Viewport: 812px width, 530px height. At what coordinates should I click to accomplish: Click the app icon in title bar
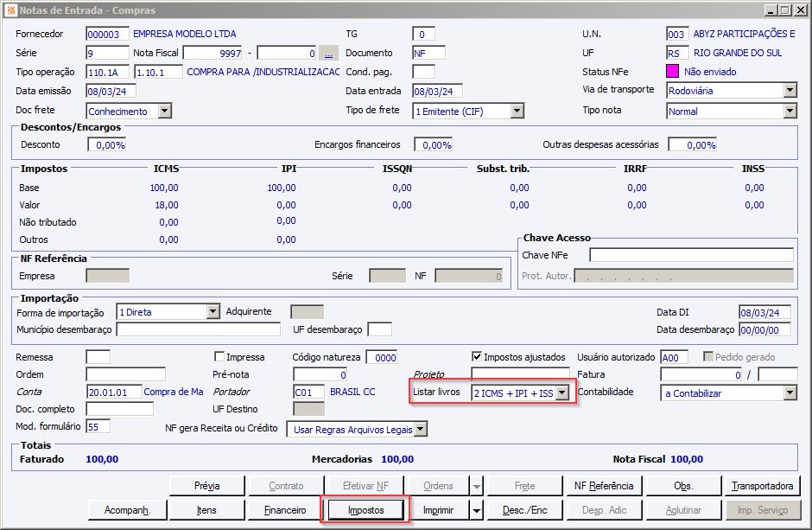pyautogui.click(x=10, y=10)
